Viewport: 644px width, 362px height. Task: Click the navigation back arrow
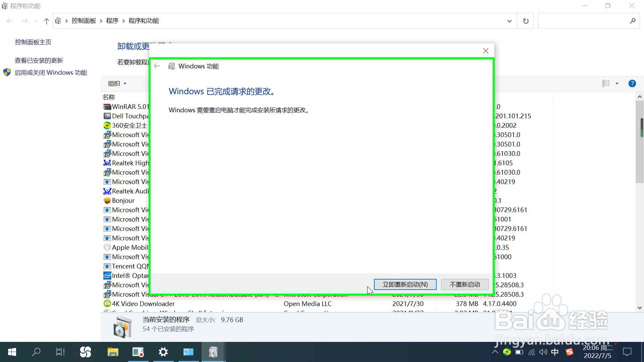[x=10, y=21]
